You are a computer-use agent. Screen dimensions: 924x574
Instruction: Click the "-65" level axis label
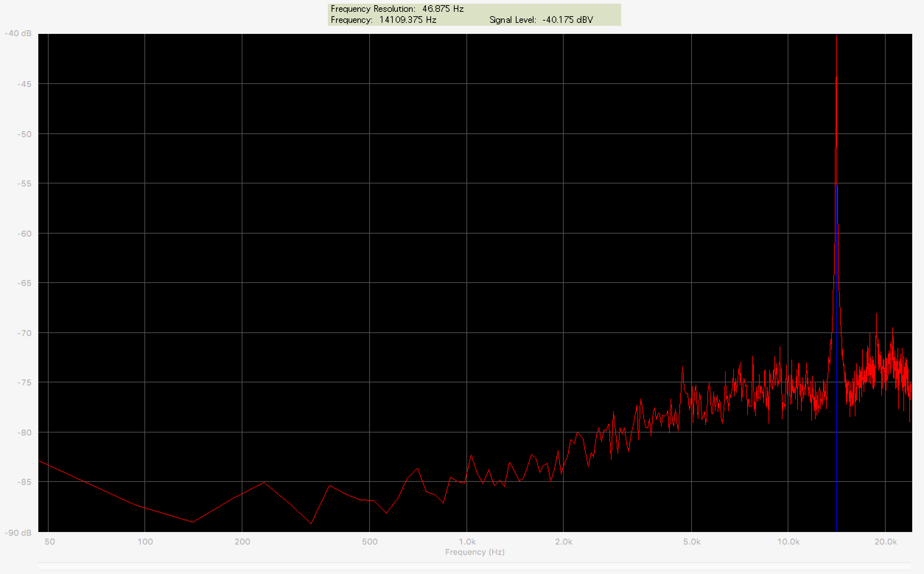(x=24, y=283)
